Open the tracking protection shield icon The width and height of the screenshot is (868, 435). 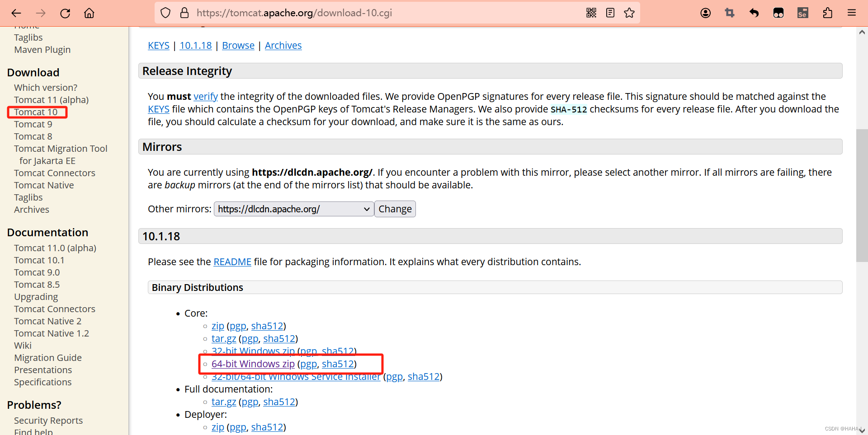click(x=165, y=13)
